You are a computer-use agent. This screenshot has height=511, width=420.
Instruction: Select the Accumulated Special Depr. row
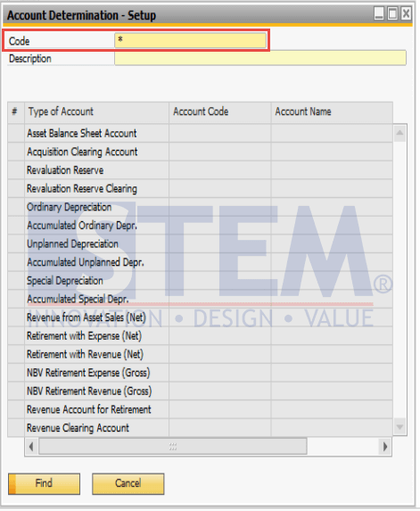click(x=200, y=299)
